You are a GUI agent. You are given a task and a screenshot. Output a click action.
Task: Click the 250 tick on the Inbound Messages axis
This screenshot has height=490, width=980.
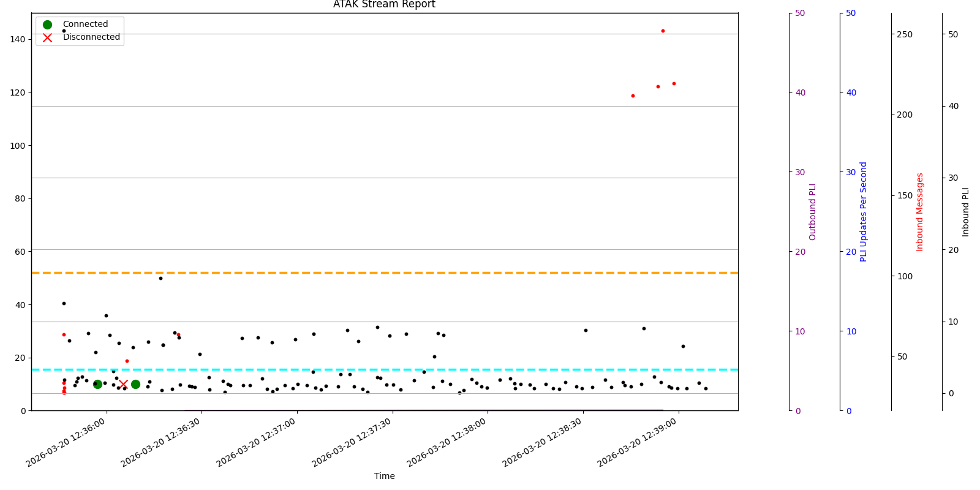pyautogui.click(x=905, y=34)
